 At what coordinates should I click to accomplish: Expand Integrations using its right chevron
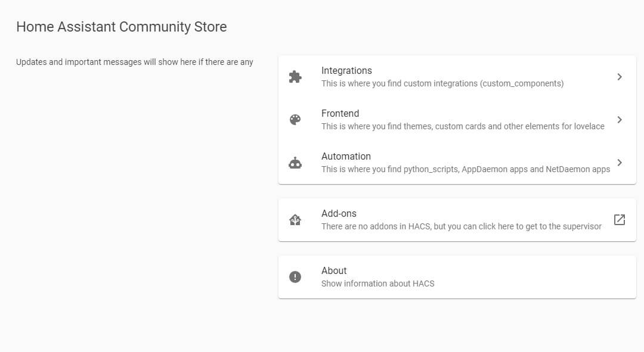620,77
